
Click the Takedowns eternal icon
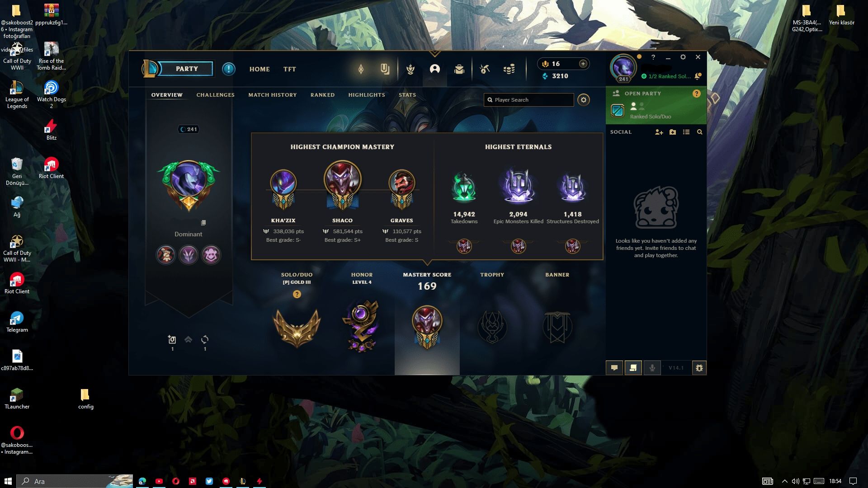click(x=464, y=187)
